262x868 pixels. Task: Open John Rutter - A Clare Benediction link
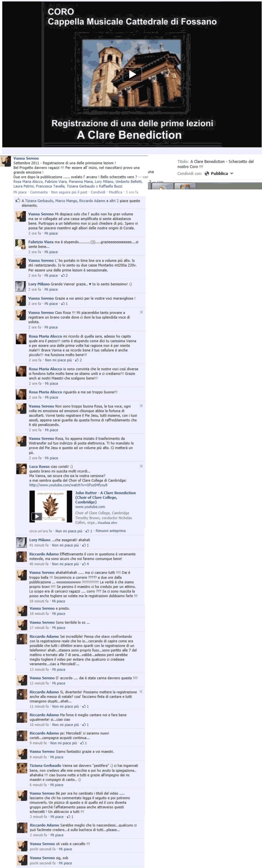(x=105, y=497)
